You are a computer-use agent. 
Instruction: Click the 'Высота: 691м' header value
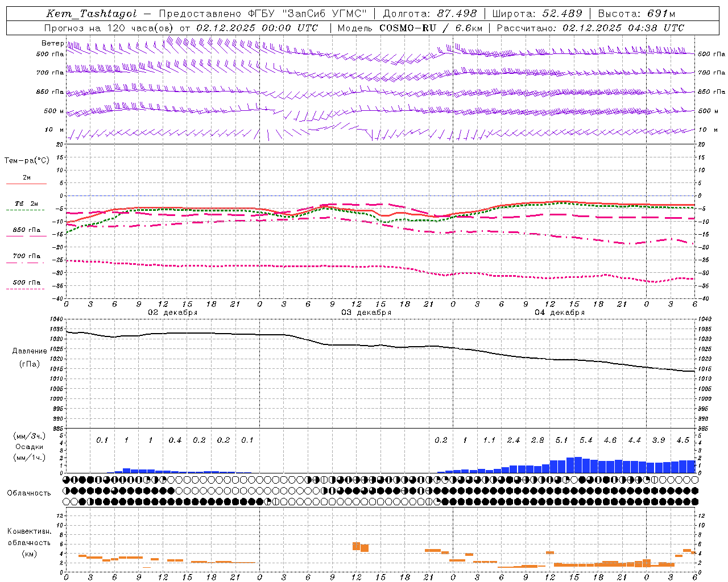point(637,14)
